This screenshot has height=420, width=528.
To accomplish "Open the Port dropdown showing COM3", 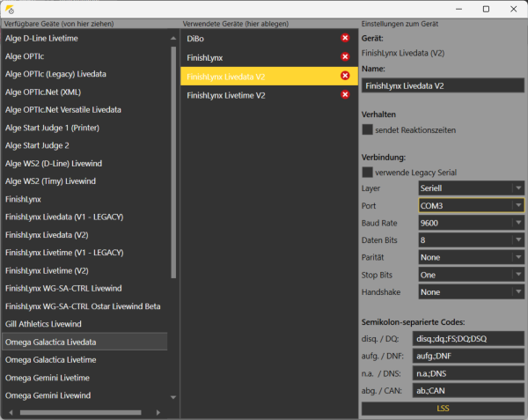I will pyautogui.click(x=471, y=205).
